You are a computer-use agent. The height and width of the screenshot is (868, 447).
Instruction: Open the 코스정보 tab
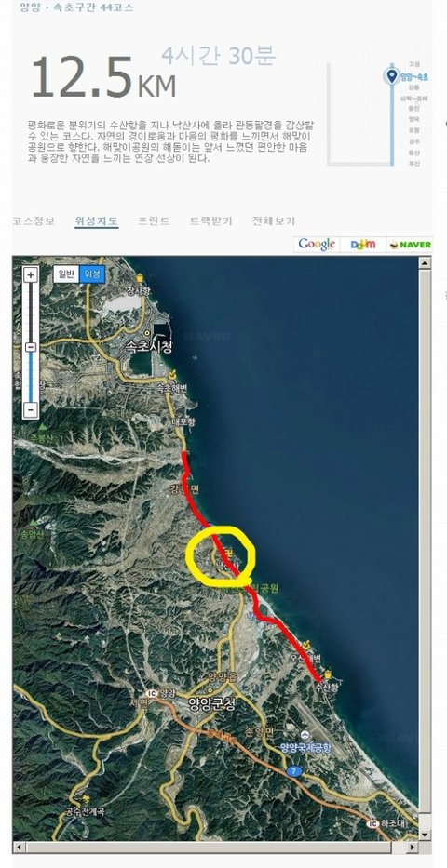(x=34, y=220)
